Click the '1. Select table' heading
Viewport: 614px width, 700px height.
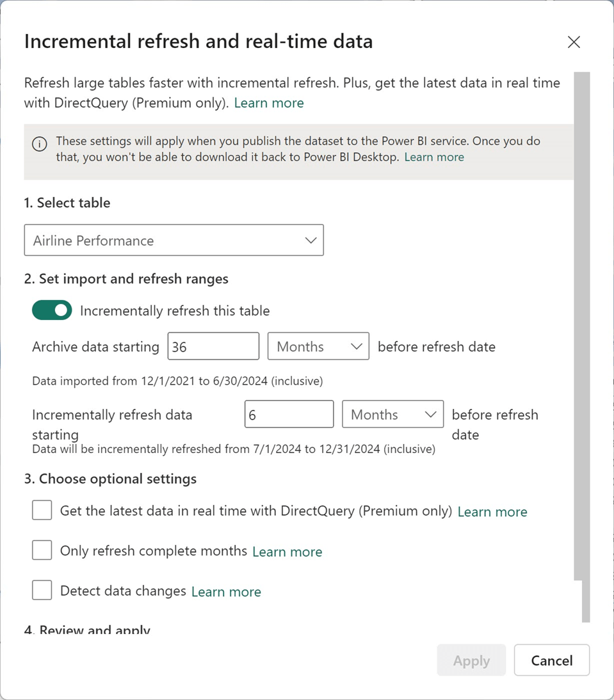[67, 203]
